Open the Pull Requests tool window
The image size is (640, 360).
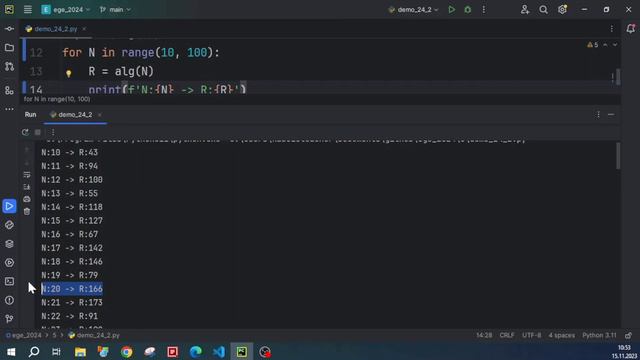pos(9,66)
